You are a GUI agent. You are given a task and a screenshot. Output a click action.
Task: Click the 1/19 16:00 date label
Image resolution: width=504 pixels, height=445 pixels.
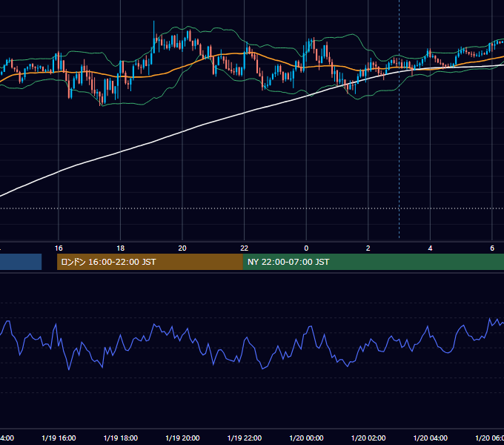point(59,438)
